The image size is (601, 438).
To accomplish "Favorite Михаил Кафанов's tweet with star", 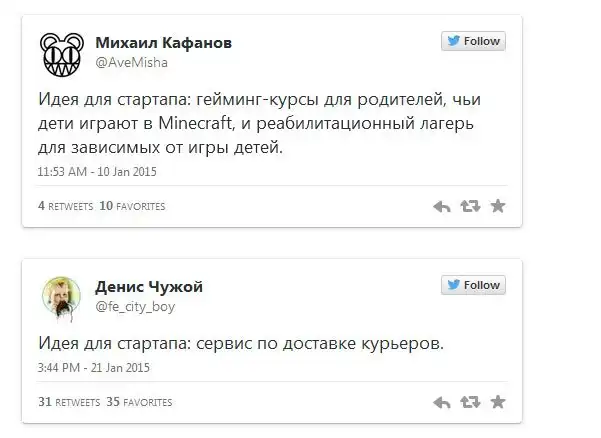I will coord(498,206).
